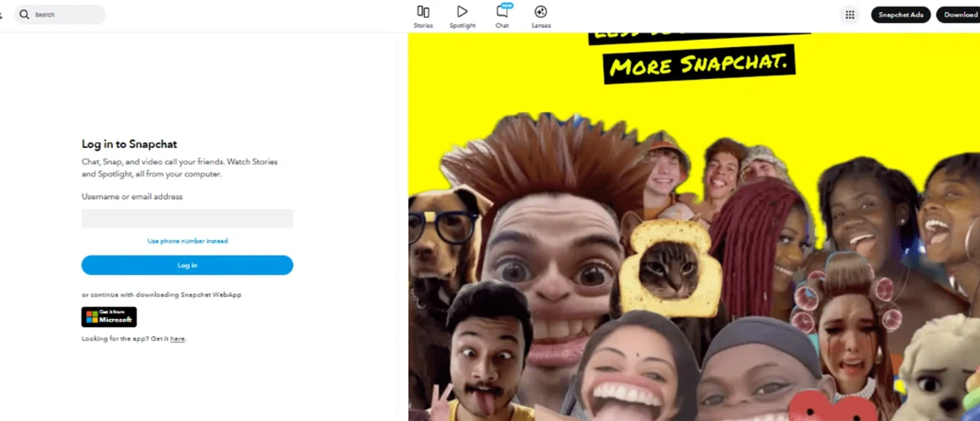The height and width of the screenshot is (421, 980).
Task: Click Use phone number instead link
Action: click(188, 241)
